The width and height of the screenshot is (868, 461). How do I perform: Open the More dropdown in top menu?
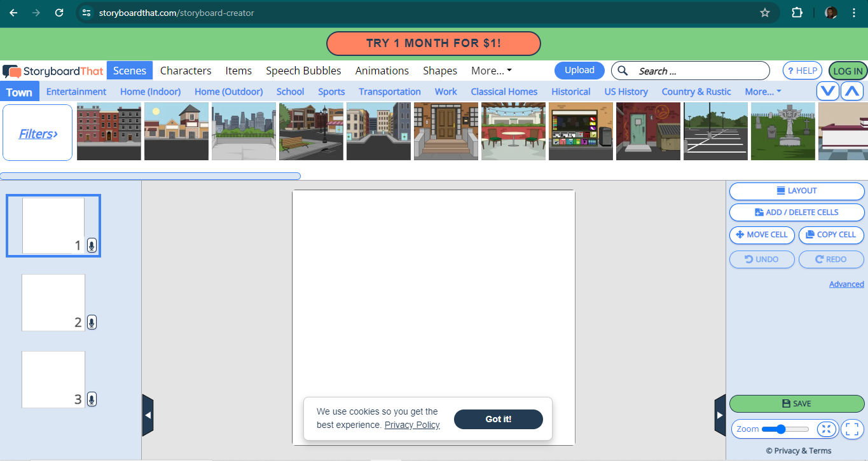(491, 71)
